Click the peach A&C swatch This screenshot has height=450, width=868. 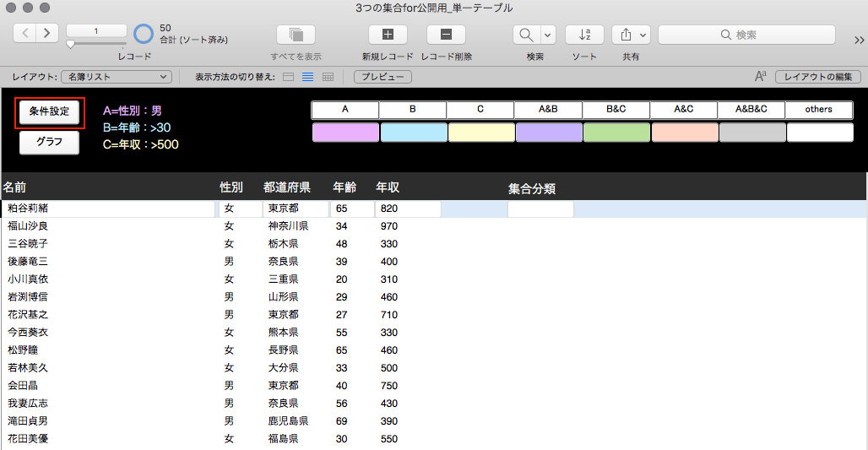[x=685, y=133]
